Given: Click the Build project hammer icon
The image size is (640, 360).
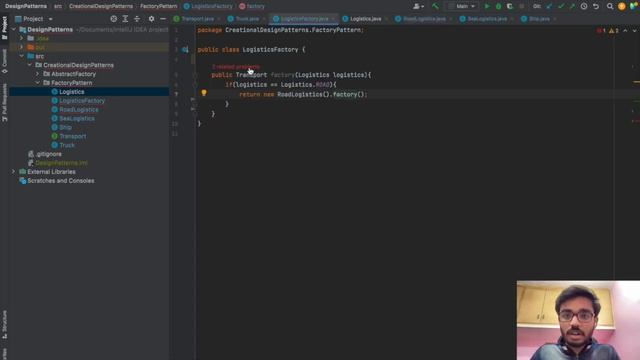Looking at the screenshot, I should [435, 6].
